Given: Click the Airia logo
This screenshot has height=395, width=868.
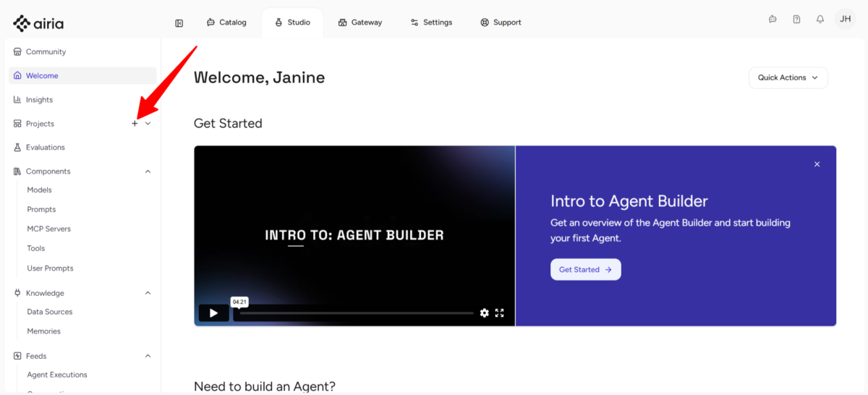Looking at the screenshot, I should [38, 23].
